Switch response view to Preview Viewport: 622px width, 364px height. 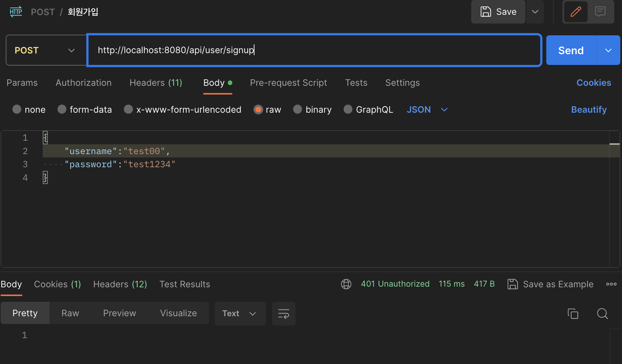(119, 313)
